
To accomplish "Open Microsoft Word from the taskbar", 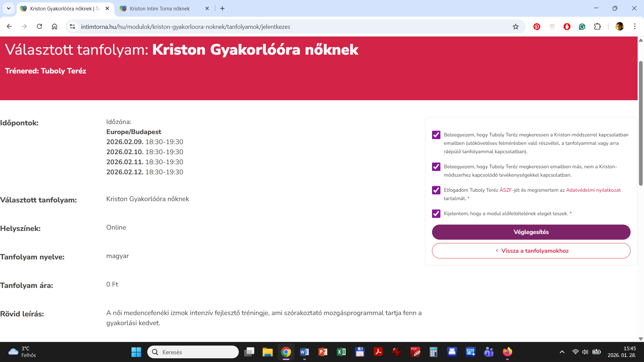I will (x=304, y=352).
